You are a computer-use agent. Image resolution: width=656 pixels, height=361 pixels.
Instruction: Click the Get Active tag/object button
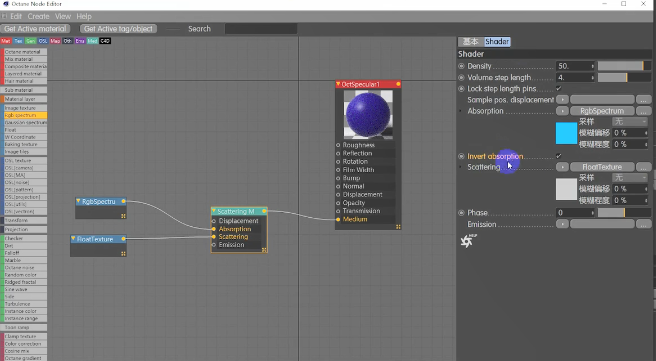pos(118,29)
